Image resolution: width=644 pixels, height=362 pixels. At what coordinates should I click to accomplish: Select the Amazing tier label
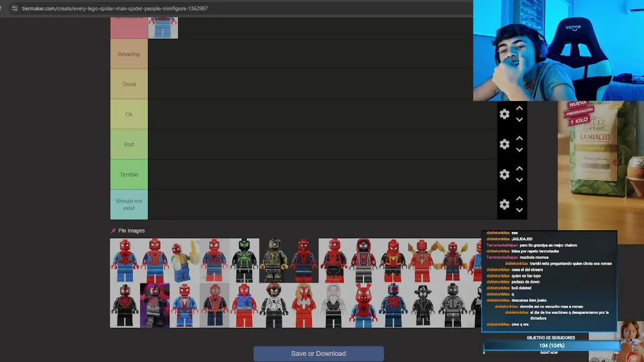[x=129, y=54]
